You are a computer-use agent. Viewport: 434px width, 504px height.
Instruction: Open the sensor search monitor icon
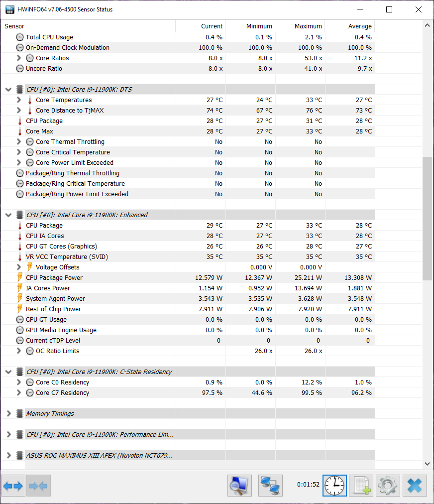pyautogui.click(x=240, y=486)
